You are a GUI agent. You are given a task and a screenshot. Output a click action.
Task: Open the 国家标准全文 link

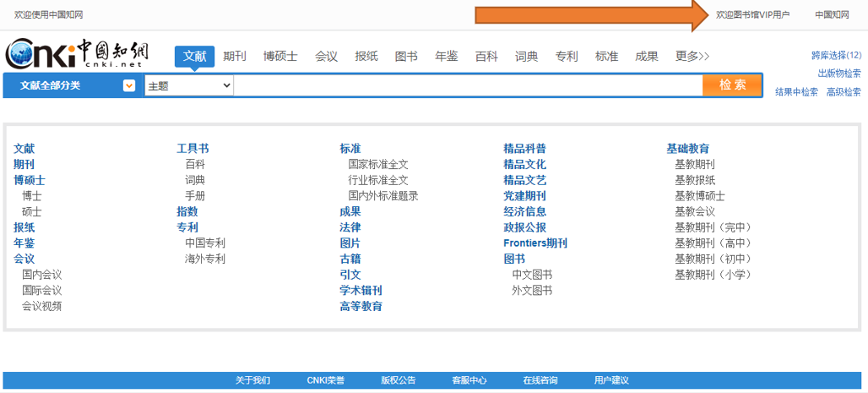click(x=378, y=165)
